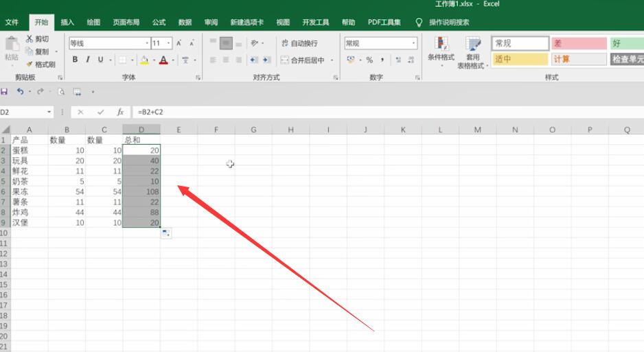Screen dimensions: 644x352
Task: Click Merge & Center (合并后居中) button
Action: click(303, 60)
